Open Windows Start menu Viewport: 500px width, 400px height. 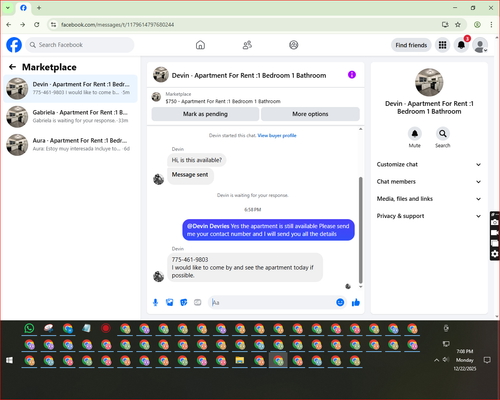(9, 360)
